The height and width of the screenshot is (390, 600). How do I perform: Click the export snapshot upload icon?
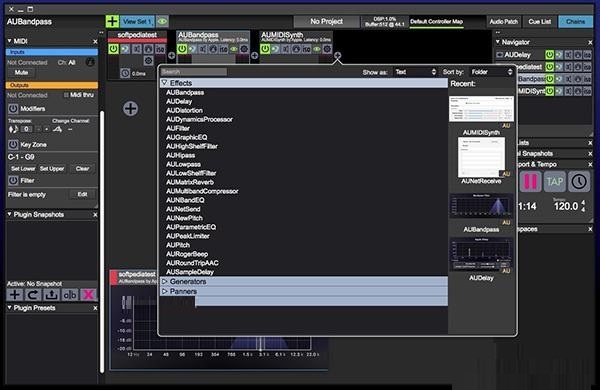(51, 295)
